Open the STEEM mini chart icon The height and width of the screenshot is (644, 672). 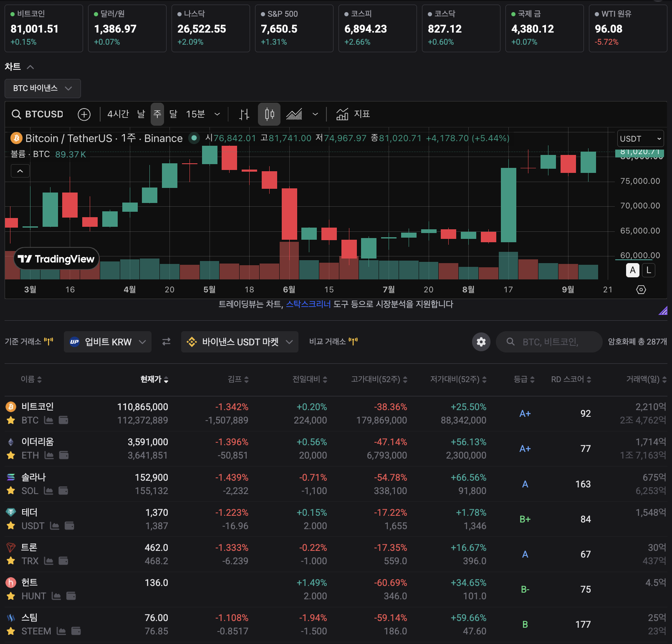pyautogui.click(x=61, y=631)
